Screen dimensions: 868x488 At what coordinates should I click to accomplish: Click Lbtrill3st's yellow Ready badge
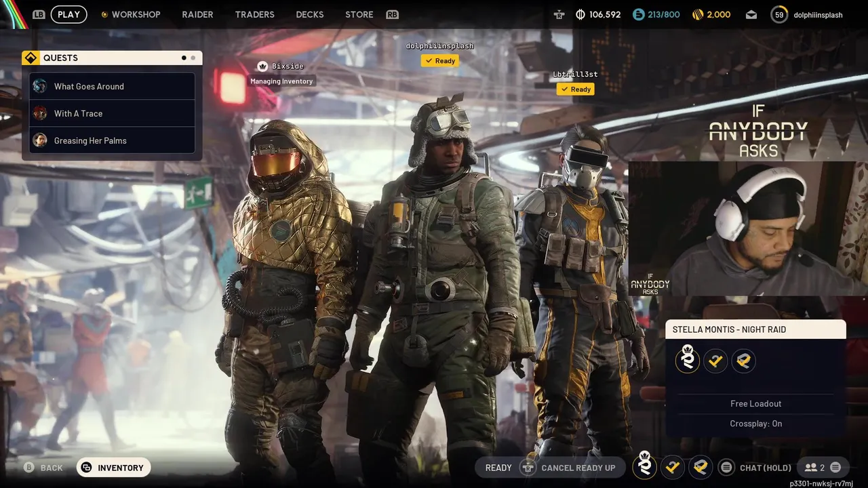coord(575,89)
